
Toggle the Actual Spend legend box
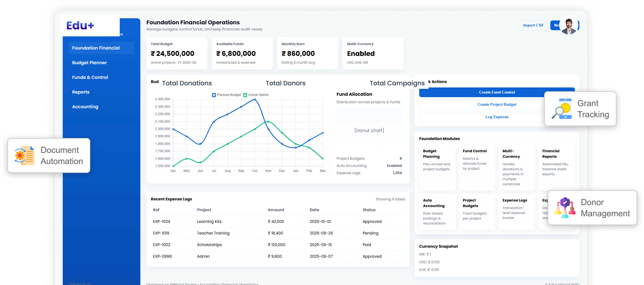[x=245, y=95]
